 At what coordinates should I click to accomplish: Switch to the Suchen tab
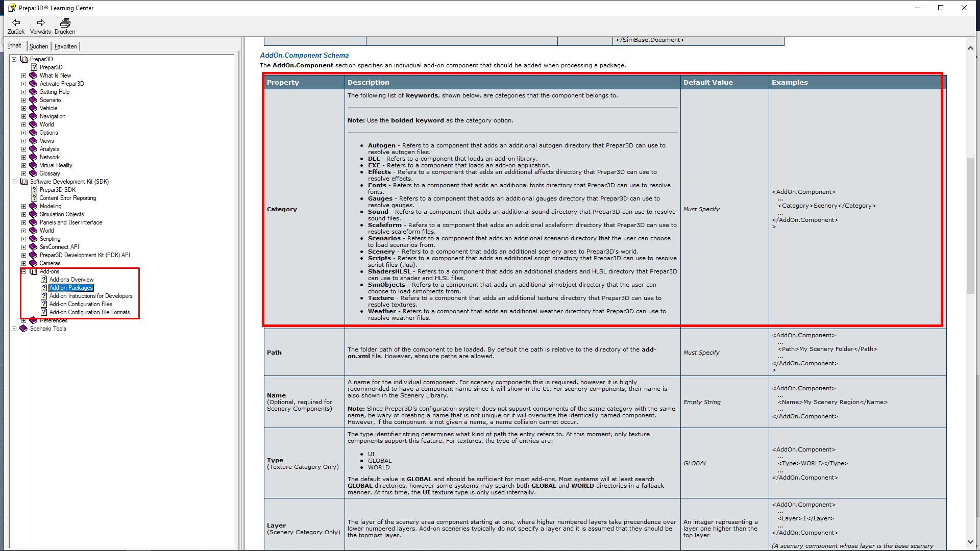[39, 46]
